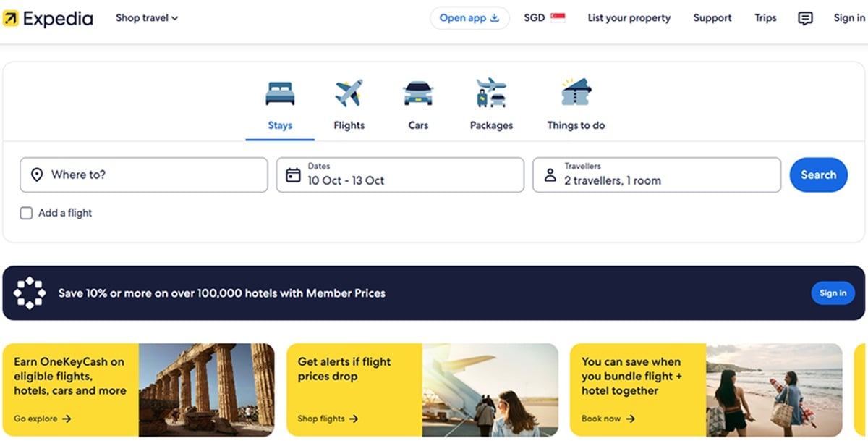This screenshot has width=868, height=441.
Task: Open the Dates picker field
Action: click(400, 175)
